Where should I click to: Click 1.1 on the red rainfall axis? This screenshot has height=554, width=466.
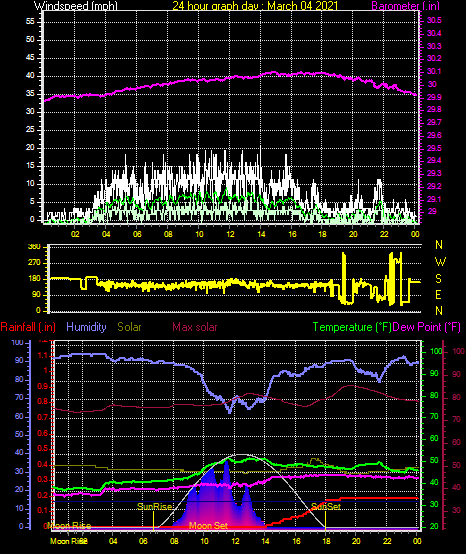coord(43,356)
